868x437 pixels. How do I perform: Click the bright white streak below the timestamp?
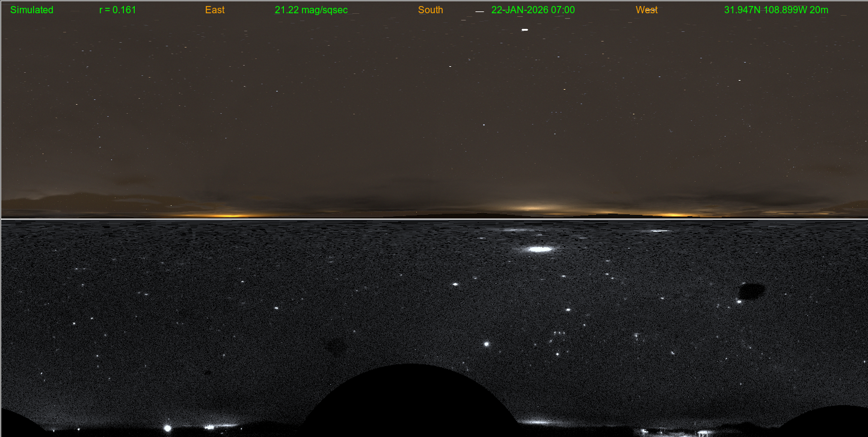pyautogui.click(x=525, y=29)
